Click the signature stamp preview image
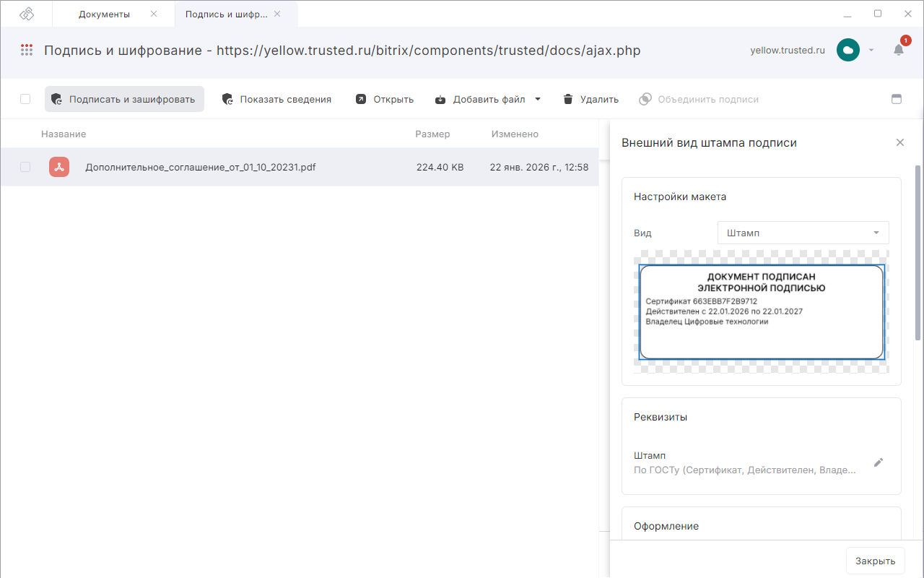This screenshot has height=578, width=924. tap(761, 311)
